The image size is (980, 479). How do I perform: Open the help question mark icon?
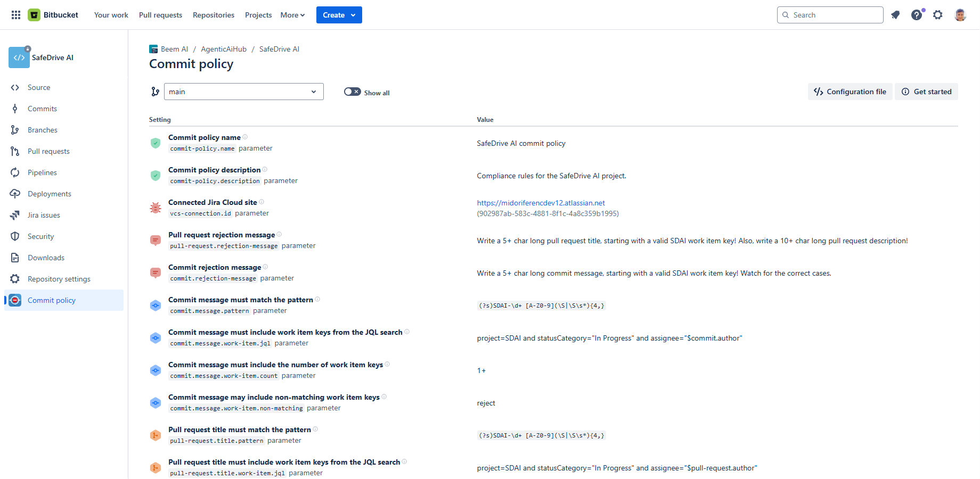tap(917, 15)
